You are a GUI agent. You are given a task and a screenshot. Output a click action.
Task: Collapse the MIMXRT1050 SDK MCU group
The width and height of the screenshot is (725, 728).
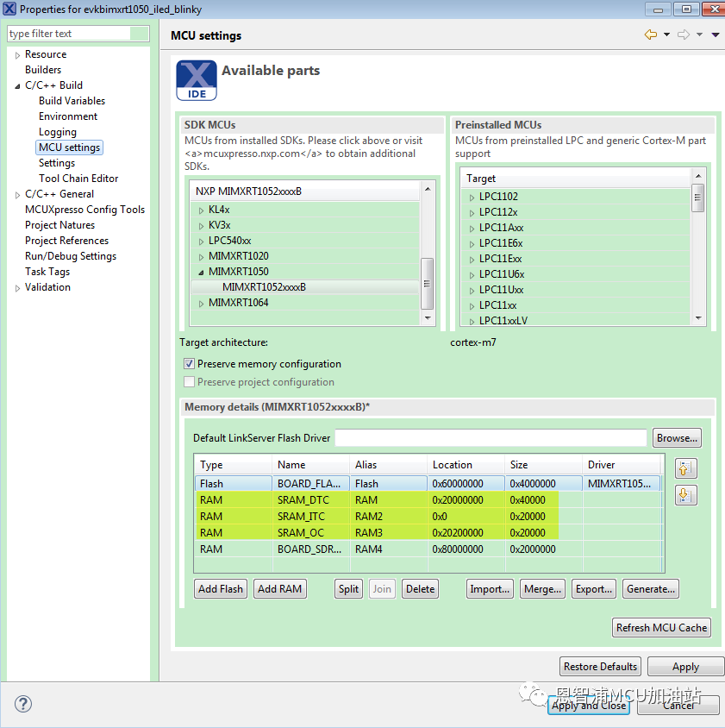(x=201, y=273)
